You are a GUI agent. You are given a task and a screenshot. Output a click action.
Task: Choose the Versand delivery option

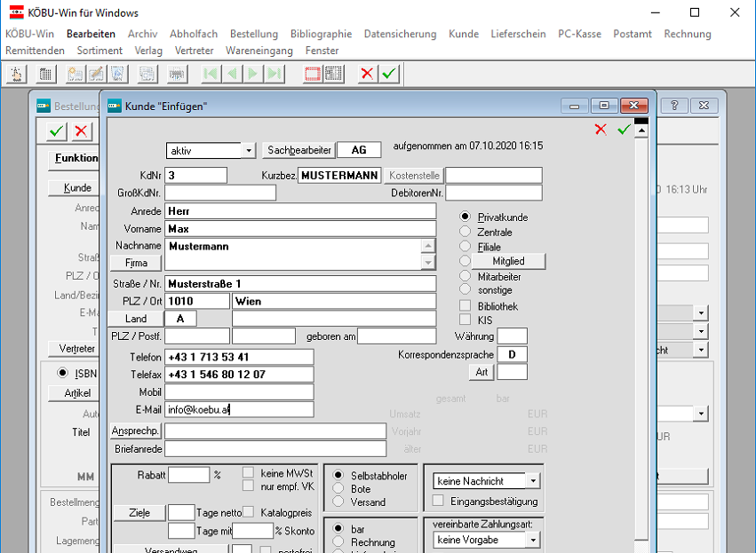tap(338, 502)
